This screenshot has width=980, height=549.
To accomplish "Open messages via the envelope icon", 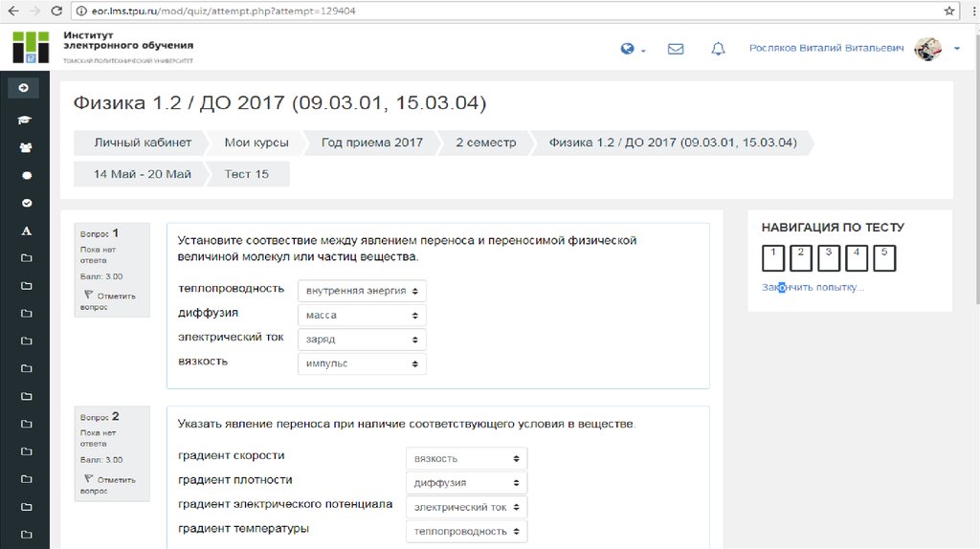I will [x=676, y=49].
